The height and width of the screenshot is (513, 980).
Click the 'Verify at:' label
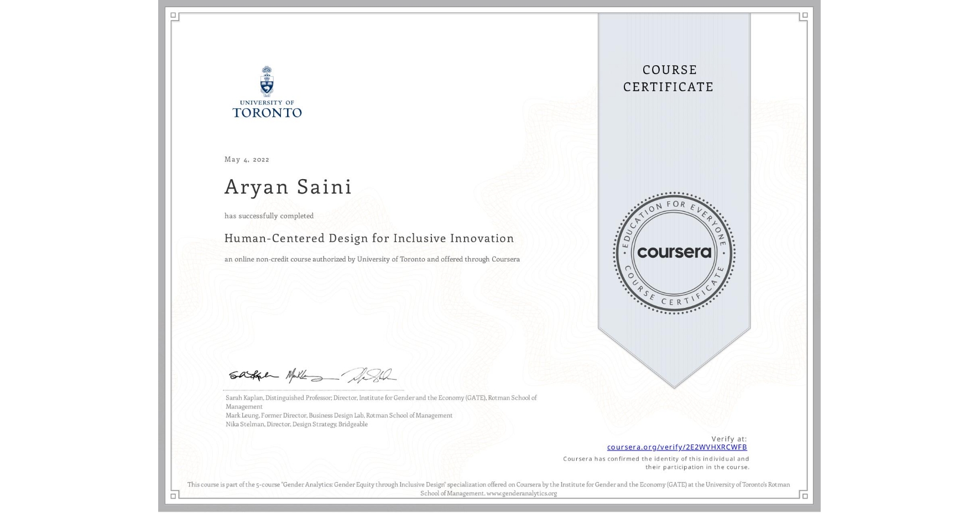729,438
